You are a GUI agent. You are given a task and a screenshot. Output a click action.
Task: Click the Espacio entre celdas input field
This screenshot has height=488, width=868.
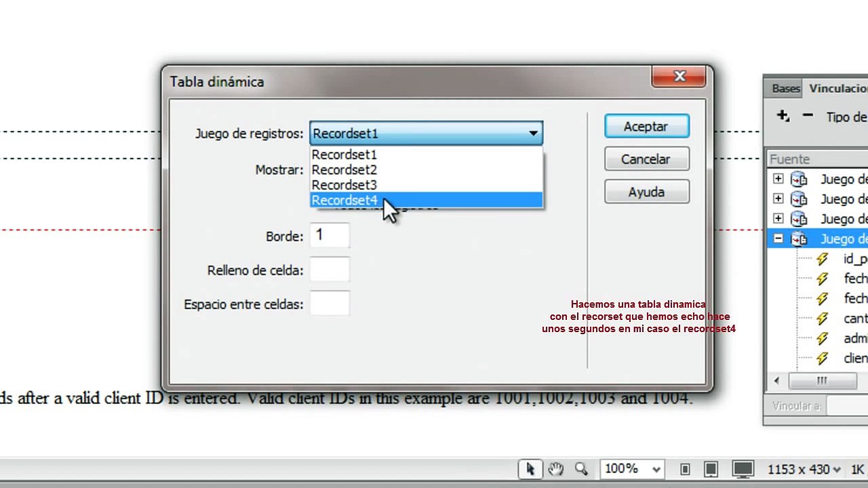tap(330, 304)
